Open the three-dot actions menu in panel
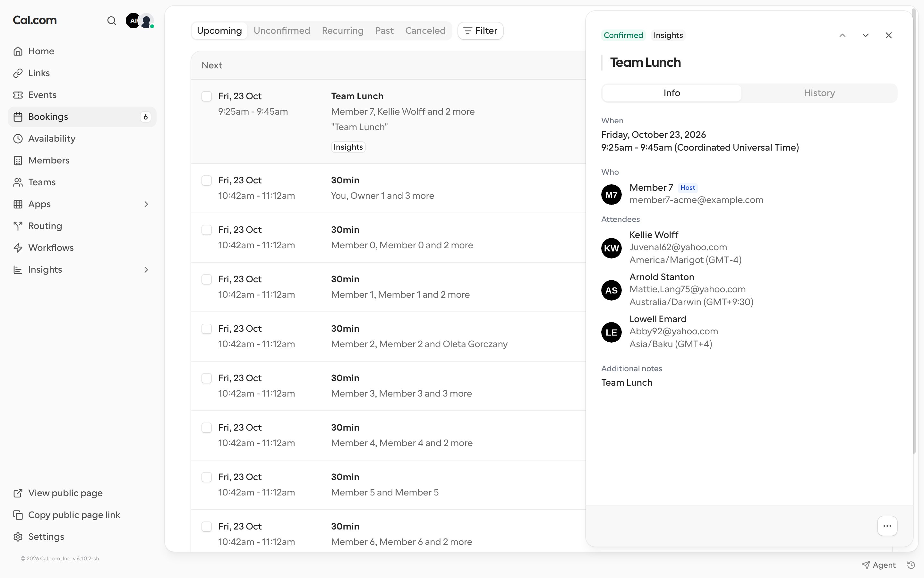This screenshot has height=578, width=924. (x=887, y=526)
